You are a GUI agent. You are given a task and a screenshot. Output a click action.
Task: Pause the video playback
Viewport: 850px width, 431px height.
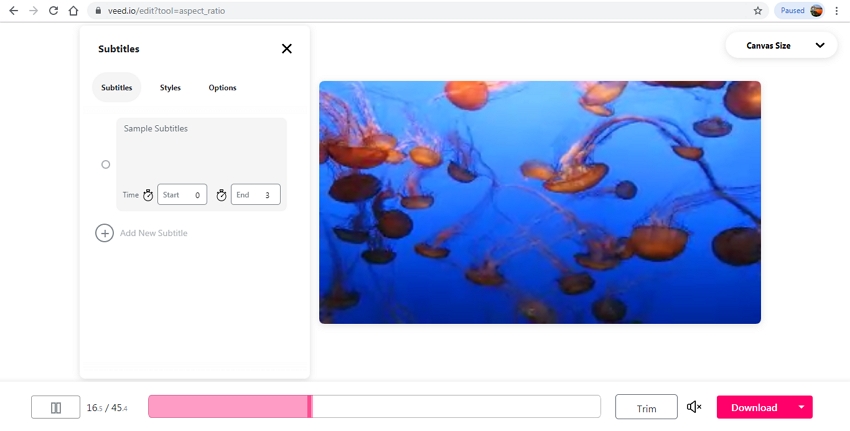pos(55,407)
